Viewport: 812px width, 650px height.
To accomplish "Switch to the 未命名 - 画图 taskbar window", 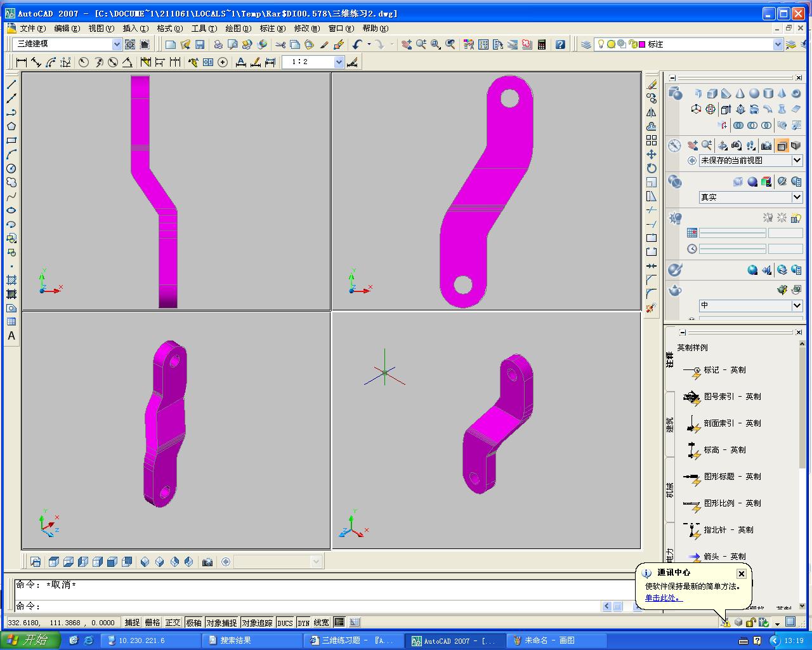I will (x=556, y=640).
